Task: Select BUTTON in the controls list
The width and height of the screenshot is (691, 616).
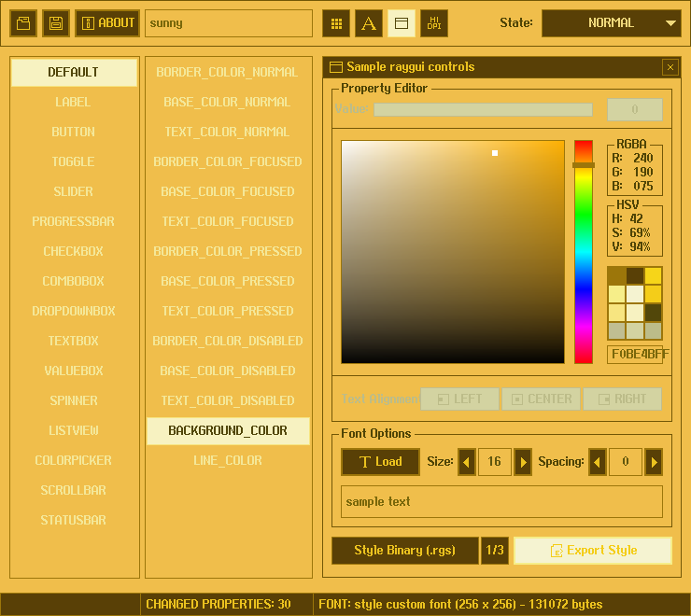Action: pos(74,132)
